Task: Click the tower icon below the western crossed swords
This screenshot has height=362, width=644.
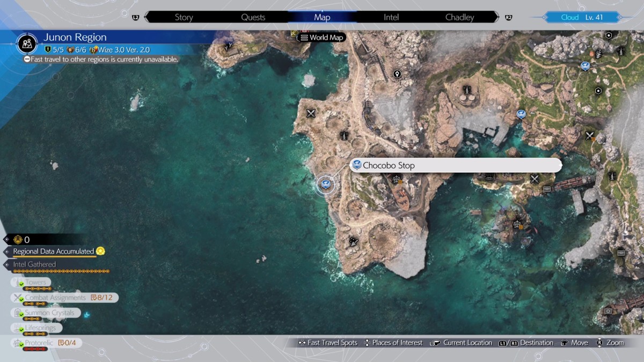Action: [x=344, y=136]
